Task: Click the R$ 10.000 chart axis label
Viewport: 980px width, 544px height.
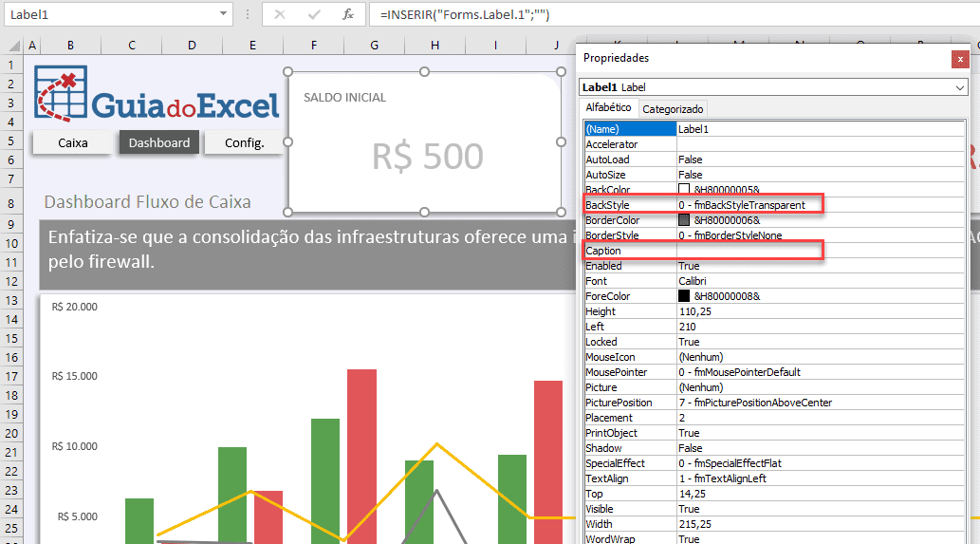Action: click(74, 446)
